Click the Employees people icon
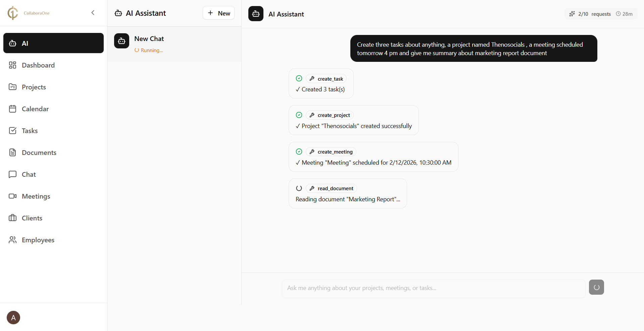Screen dimensions: 644x331 12,240
